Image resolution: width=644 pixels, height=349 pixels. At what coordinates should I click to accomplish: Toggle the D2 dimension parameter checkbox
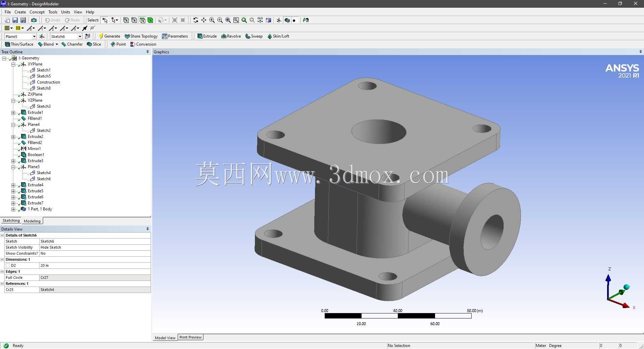8,265
